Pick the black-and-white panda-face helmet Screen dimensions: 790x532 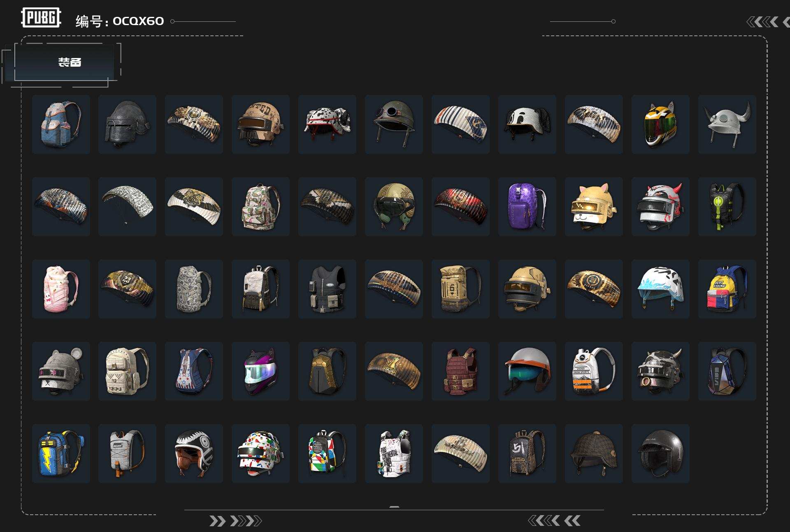527,124
